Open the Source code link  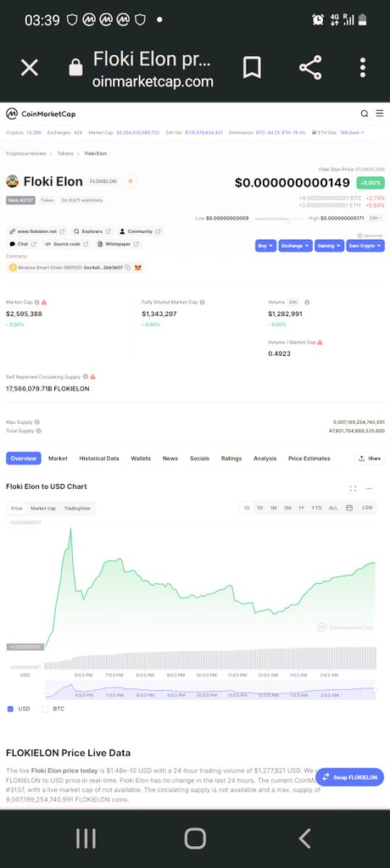pyautogui.click(x=66, y=244)
